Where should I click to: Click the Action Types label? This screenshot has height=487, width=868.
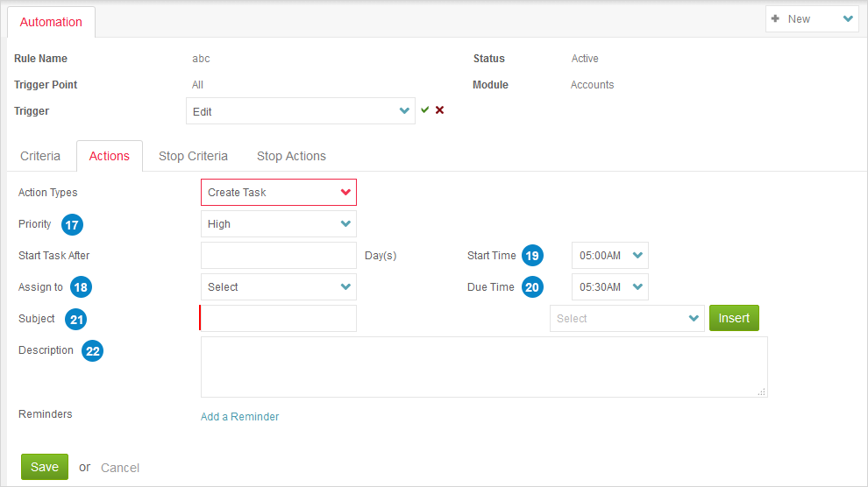pyautogui.click(x=47, y=193)
